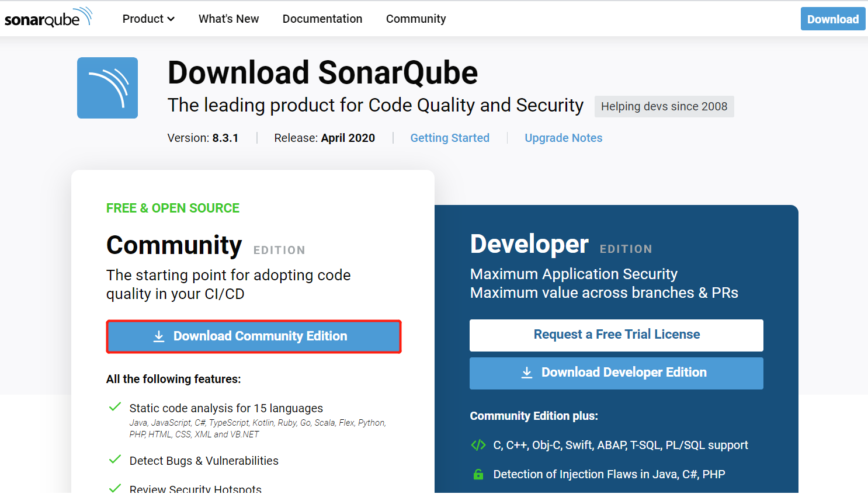Click the version number 8.3.1
Image resolution: width=868 pixels, height=494 pixels.
coord(225,138)
